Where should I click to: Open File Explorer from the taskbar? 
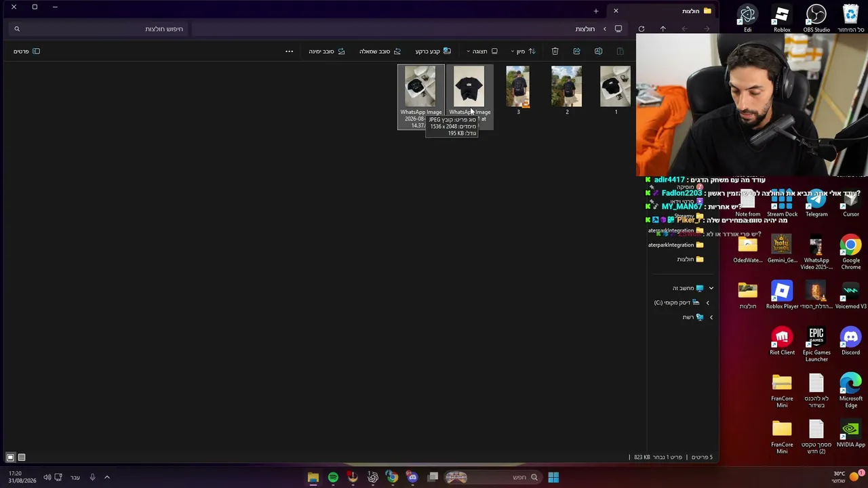[x=313, y=477]
